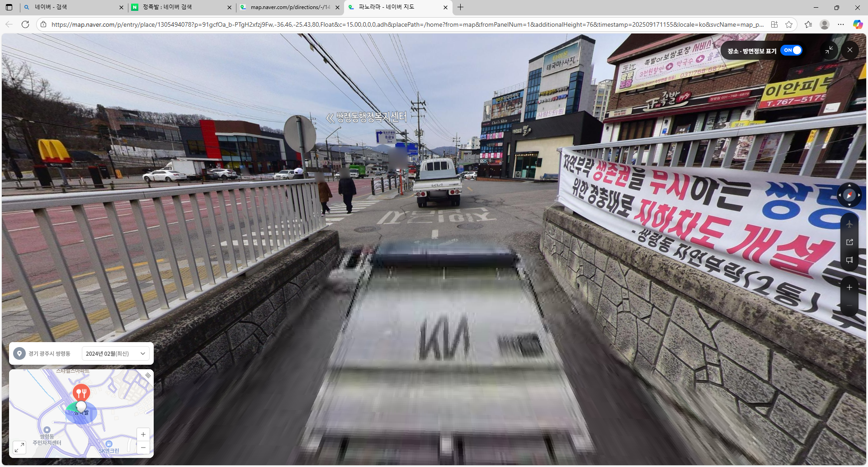Close the panorama street view
Screen dimensions: 868x467
point(850,50)
